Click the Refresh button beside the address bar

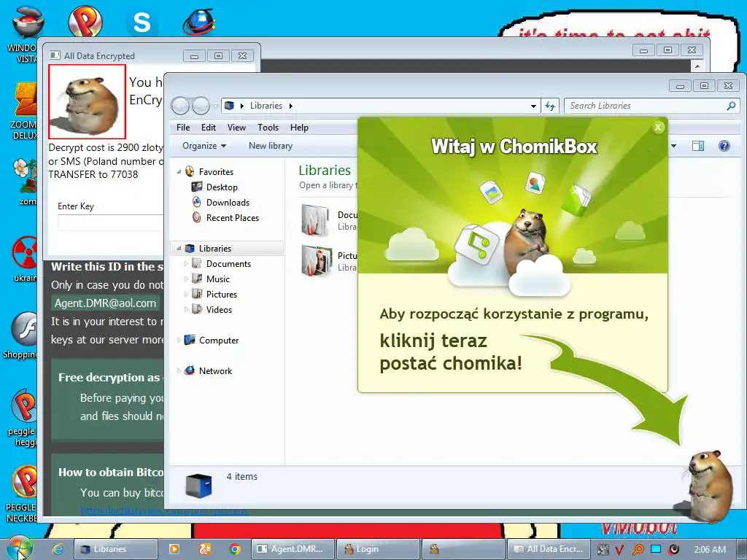click(550, 106)
